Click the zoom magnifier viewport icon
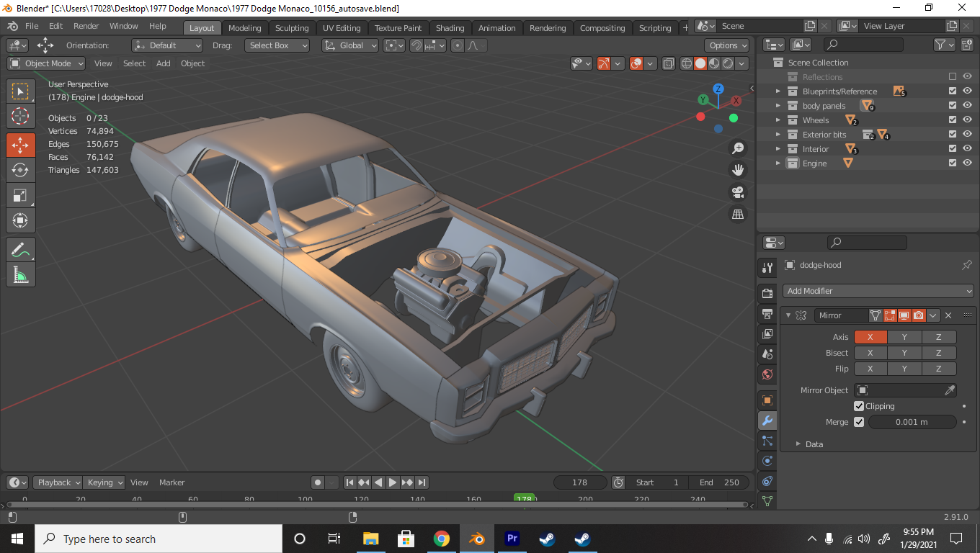Screen dimensions: 980x553 click(x=738, y=148)
